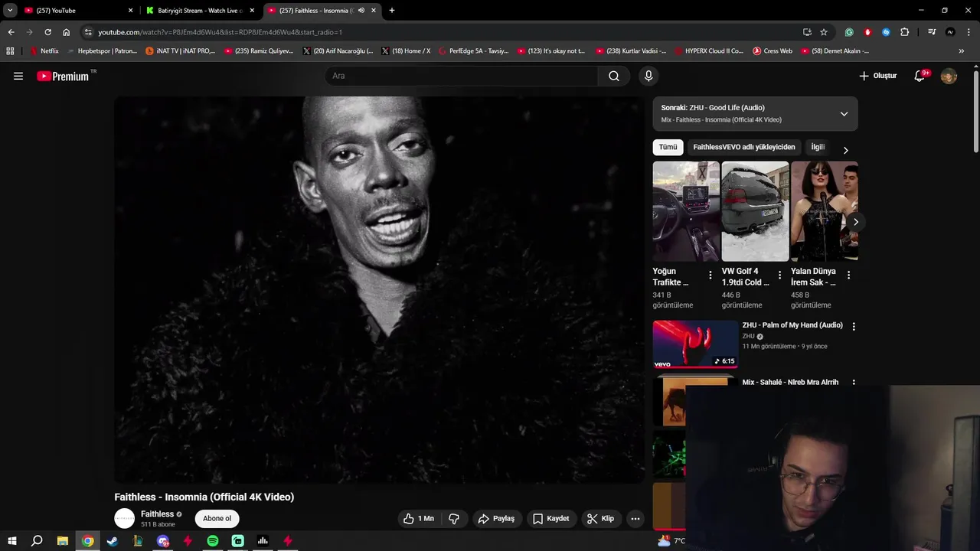The height and width of the screenshot is (551, 980).
Task: Open options for Yoğun Trafikte short
Action: [710, 275]
